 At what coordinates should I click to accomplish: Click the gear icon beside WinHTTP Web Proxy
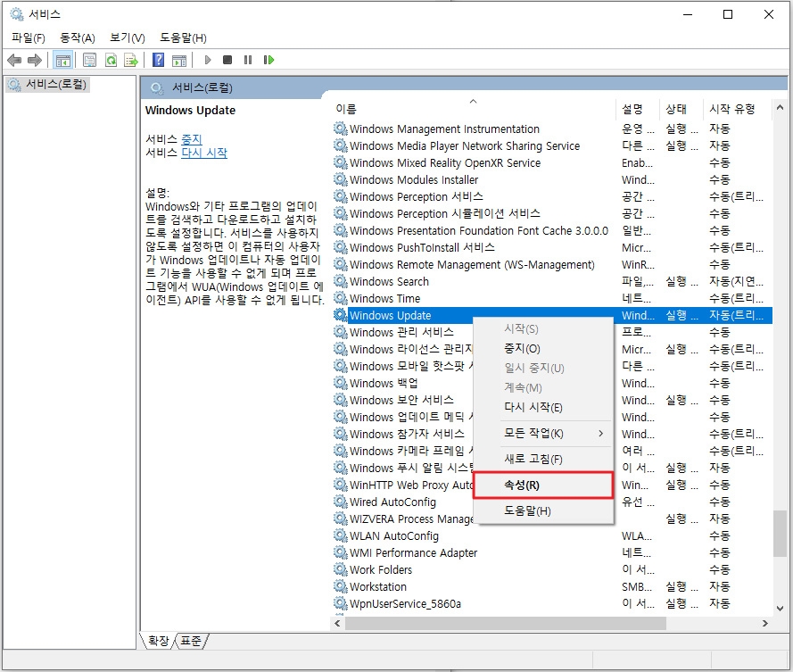click(341, 485)
